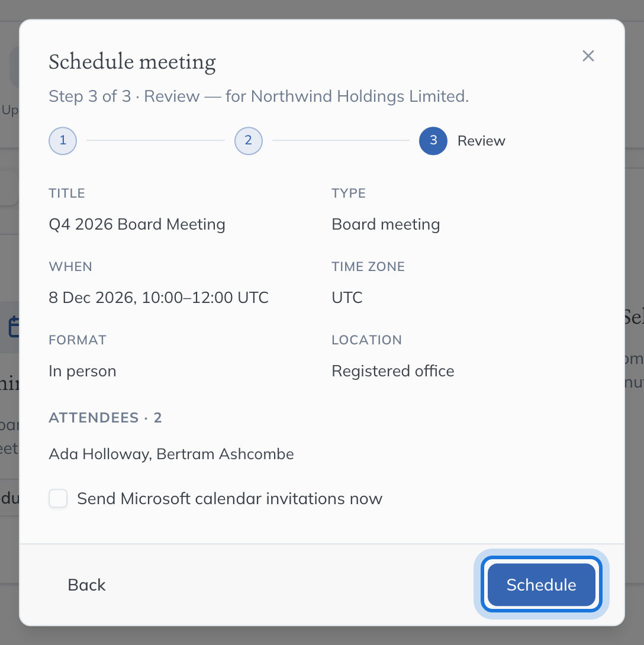Close the Schedule meeting dialog
644x645 pixels.
point(588,56)
